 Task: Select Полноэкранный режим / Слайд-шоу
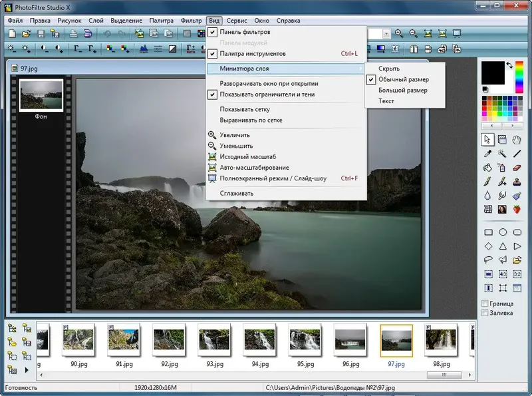pyautogui.click(x=273, y=178)
